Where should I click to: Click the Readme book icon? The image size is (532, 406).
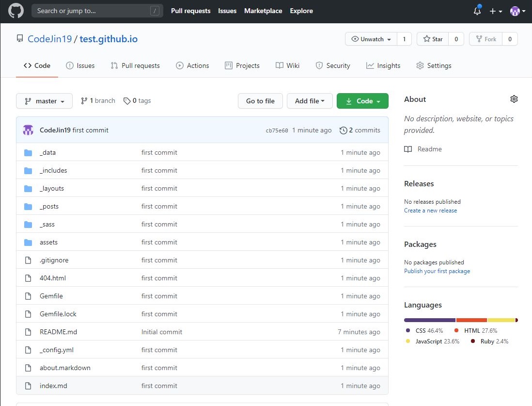click(x=408, y=149)
